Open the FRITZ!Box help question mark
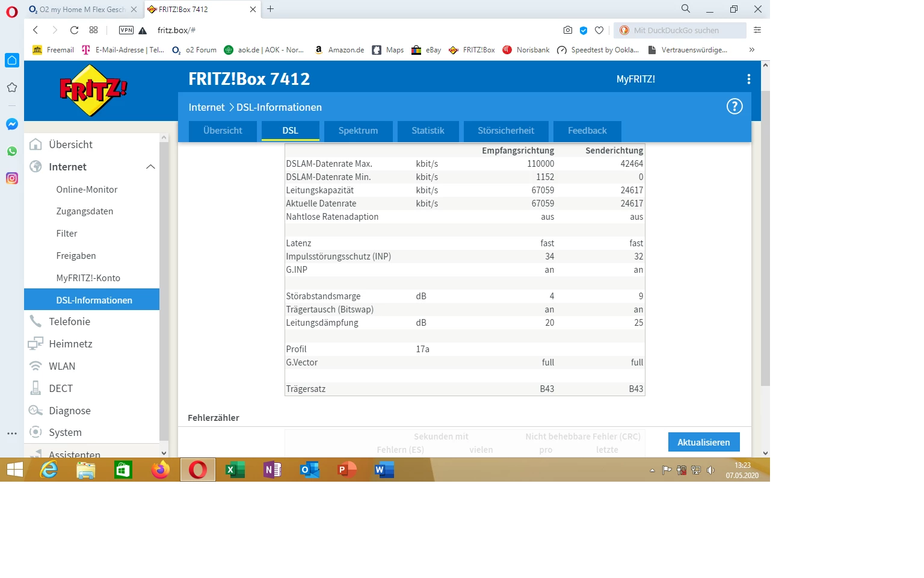The width and height of the screenshot is (924, 578). pyautogui.click(x=735, y=107)
